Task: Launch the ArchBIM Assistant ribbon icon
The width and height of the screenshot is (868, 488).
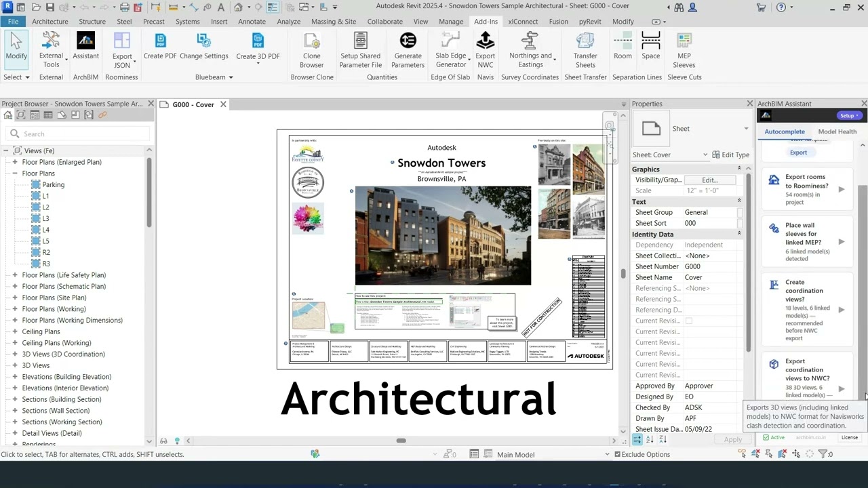Action: point(85,46)
